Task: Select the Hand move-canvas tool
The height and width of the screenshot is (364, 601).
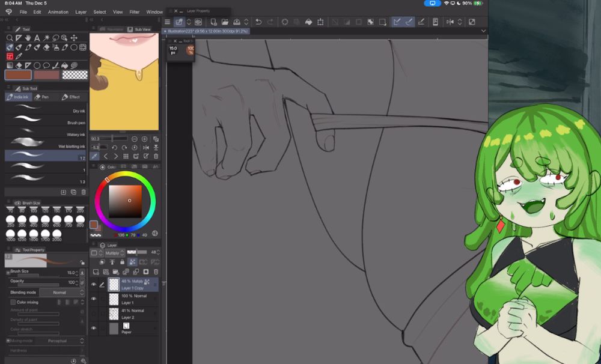Action: pyautogui.click(x=28, y=38)
